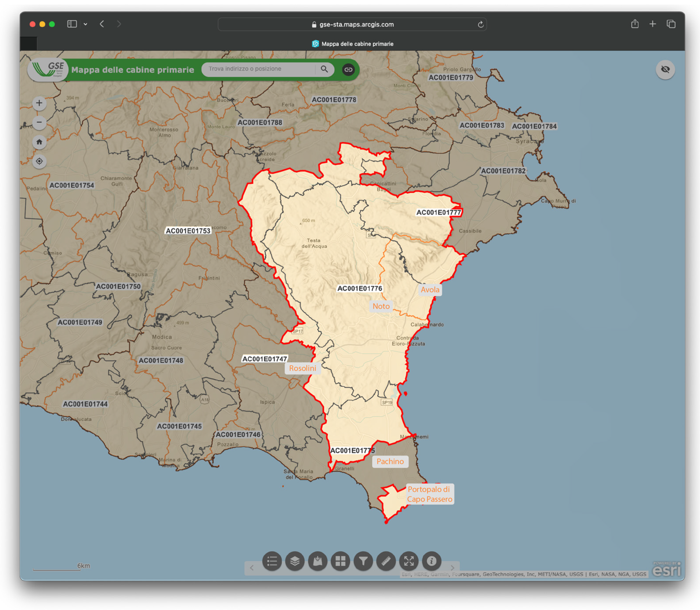
Task: Toggle the browser sidebar panel
Action: click(x=72, y=24)
